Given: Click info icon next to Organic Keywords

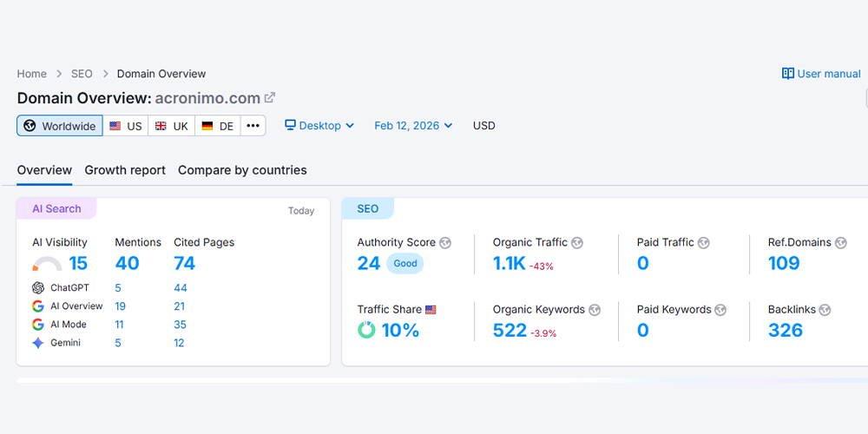Looking at the screenshot, I should tap(595, 310).
